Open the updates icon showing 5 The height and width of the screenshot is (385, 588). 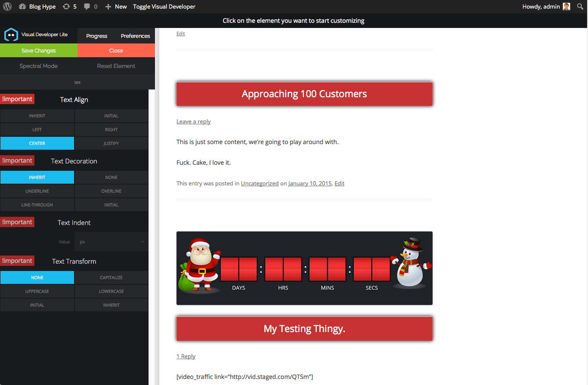(66, 6)
